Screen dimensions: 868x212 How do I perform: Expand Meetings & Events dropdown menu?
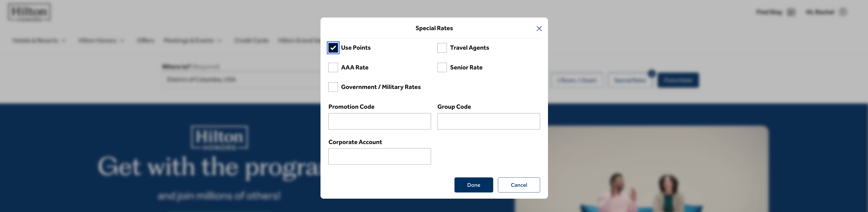[x=193, y=41]
